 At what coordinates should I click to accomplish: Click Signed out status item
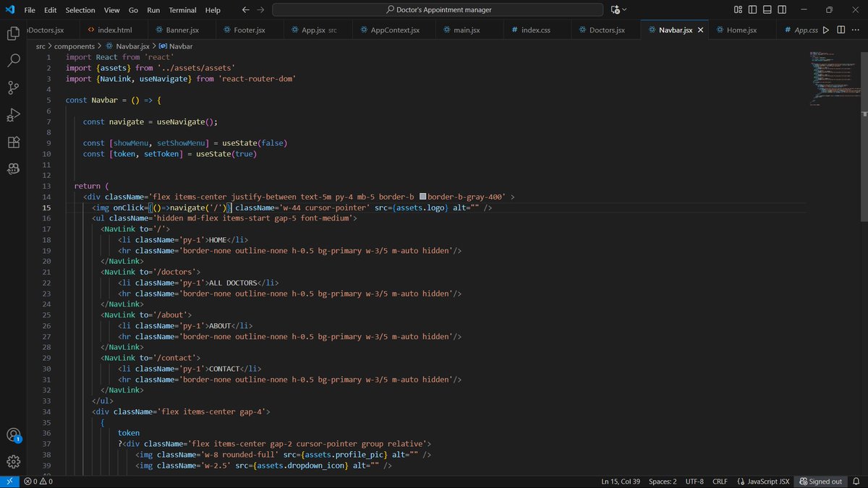(x=821, y=481)
